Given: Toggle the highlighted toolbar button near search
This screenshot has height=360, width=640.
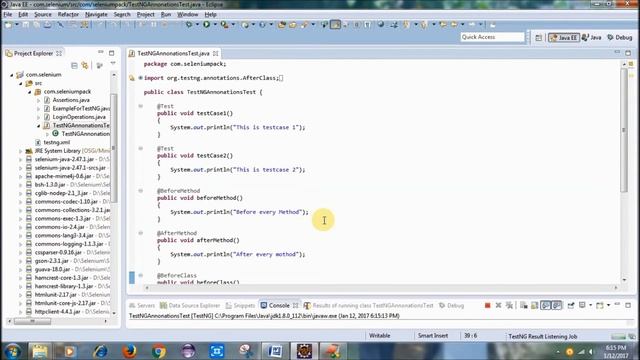Looking at the screenshot, I should point(335,25).
